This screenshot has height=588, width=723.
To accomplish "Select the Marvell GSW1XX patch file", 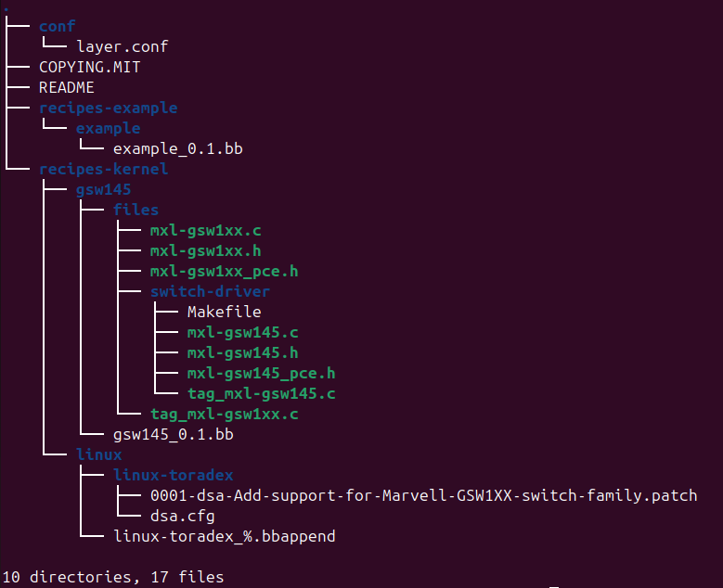I will pyautogui.click(x=423, y=495).
